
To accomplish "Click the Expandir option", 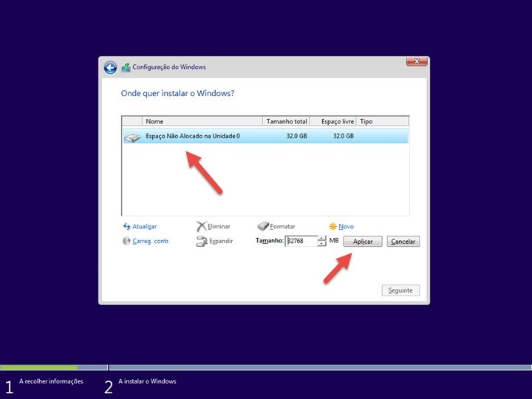I will click(221, 241).
